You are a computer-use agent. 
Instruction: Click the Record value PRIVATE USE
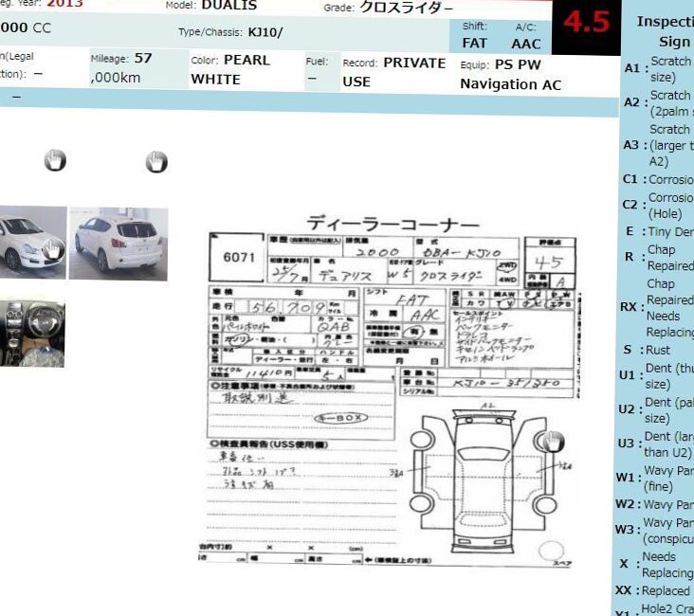(393, 72)
